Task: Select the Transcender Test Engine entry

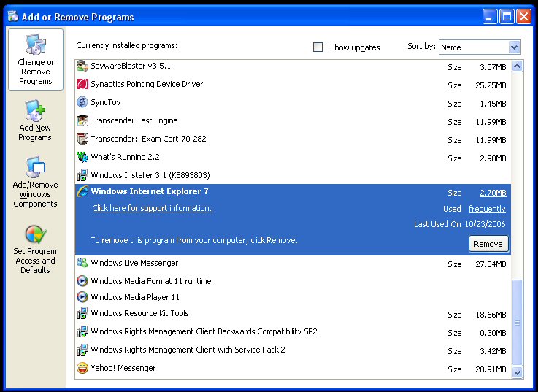Action: click(x=293, y=120)
